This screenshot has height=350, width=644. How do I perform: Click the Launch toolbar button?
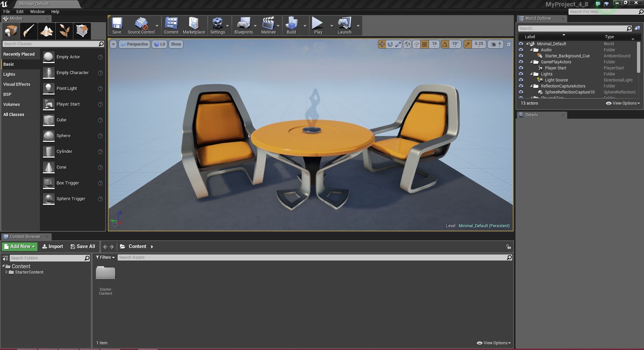345,26
